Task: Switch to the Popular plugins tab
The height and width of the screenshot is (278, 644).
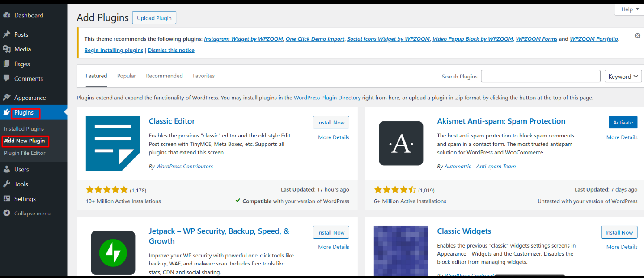Action: click(127, 76)
